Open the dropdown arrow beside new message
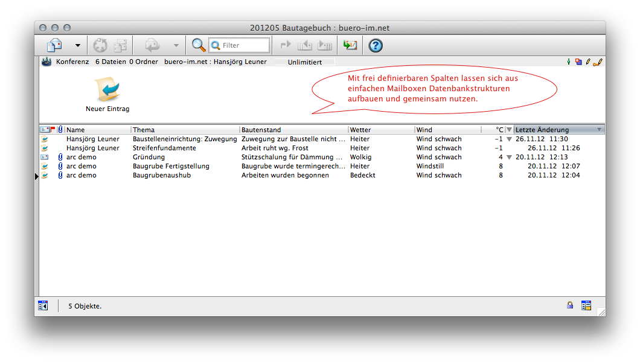Image resolution: width=640 pixels, height=364 pixels. (x=77, y=45)
